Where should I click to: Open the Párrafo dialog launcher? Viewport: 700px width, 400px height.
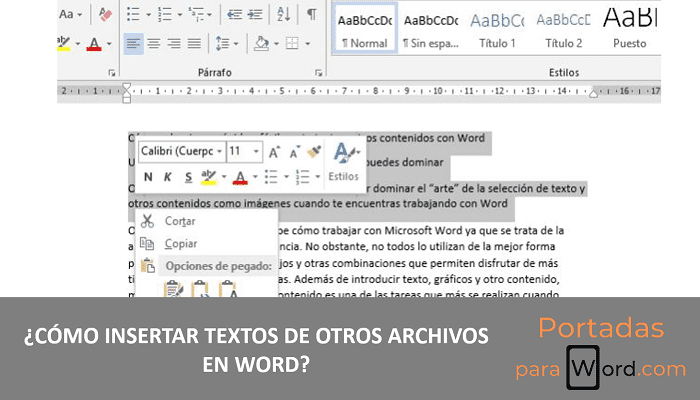pyautogui.click(x=318, y=73)
